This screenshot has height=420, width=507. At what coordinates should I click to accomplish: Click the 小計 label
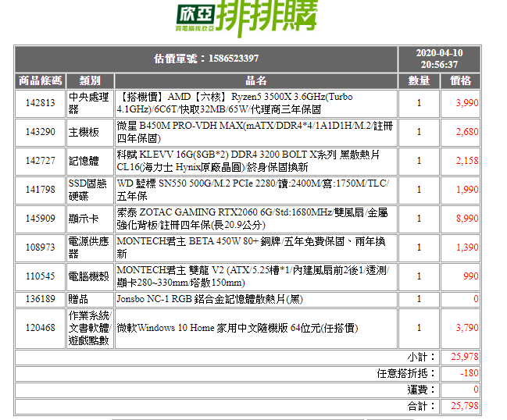coord(421,358)
